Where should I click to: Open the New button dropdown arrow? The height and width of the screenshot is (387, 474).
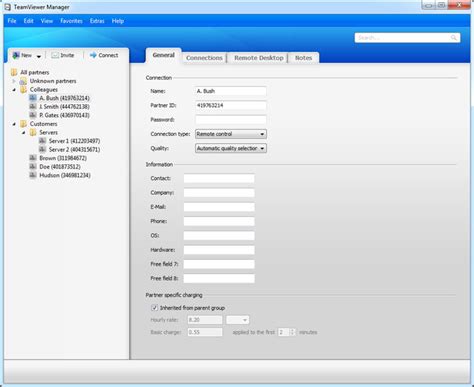point(39,56)
